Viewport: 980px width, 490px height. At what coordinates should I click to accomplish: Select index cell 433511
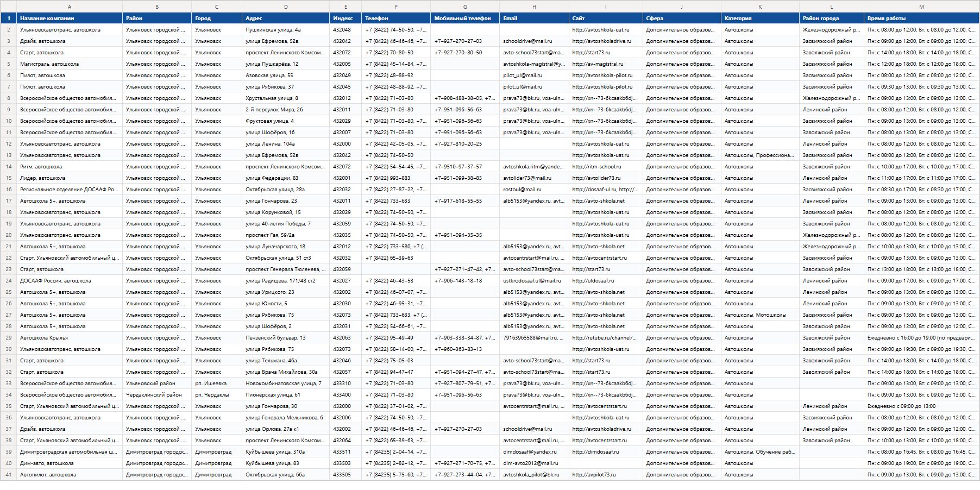pyautogui.click(x=345, y=452)
